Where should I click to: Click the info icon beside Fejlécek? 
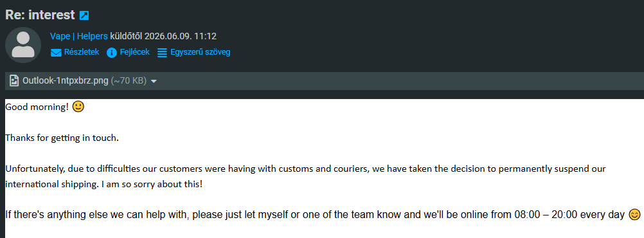point(112,53)
